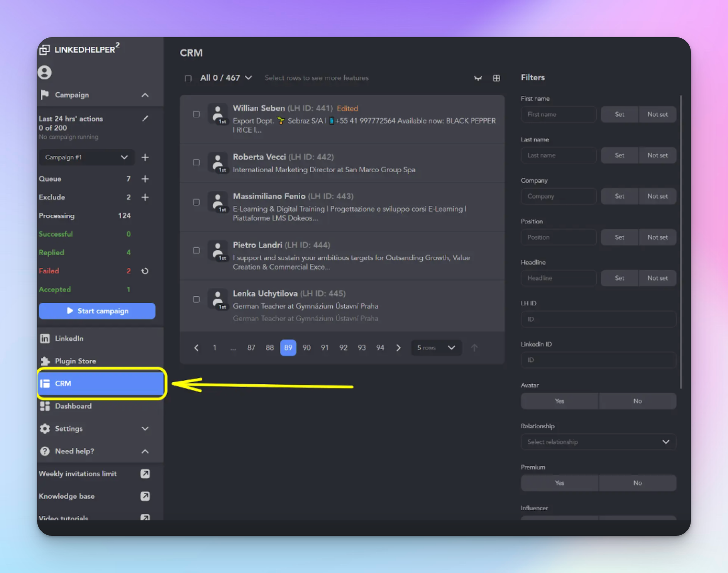
Task: Click the Campaign flag icon
Action: [x=45, y=95]
